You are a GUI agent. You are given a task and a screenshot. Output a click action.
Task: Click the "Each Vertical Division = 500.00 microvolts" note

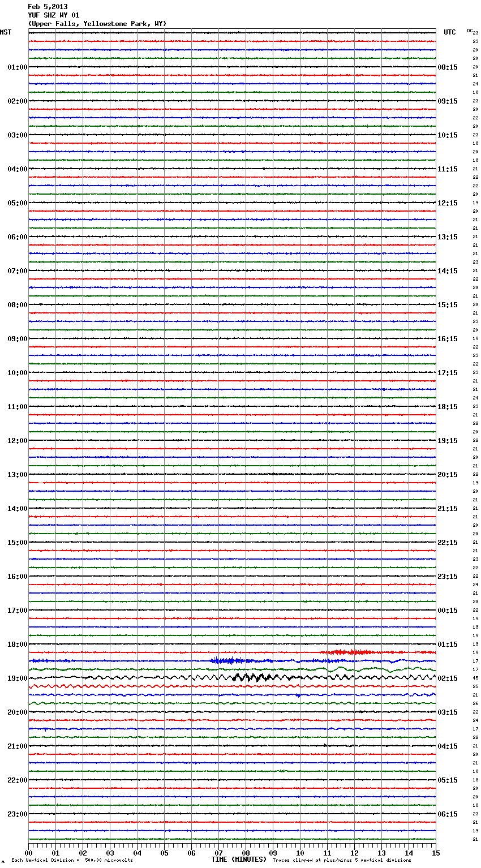(x=72, y=861)
